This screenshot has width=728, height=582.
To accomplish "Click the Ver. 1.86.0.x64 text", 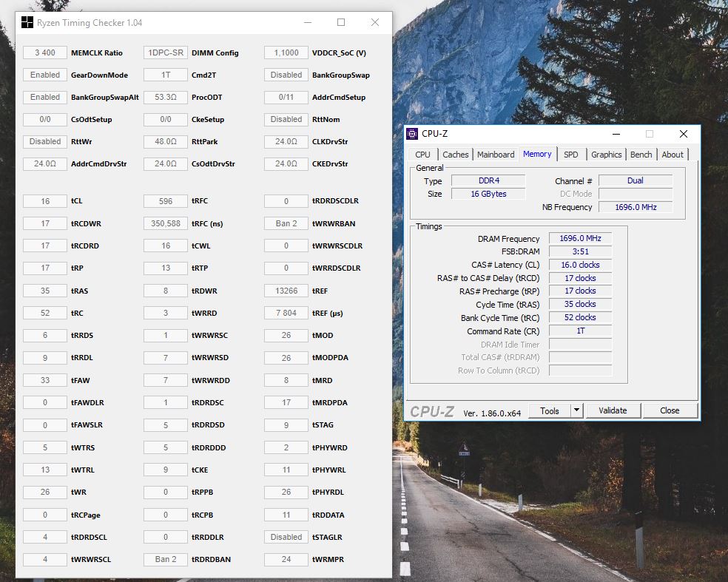I will tap(492, 413).
